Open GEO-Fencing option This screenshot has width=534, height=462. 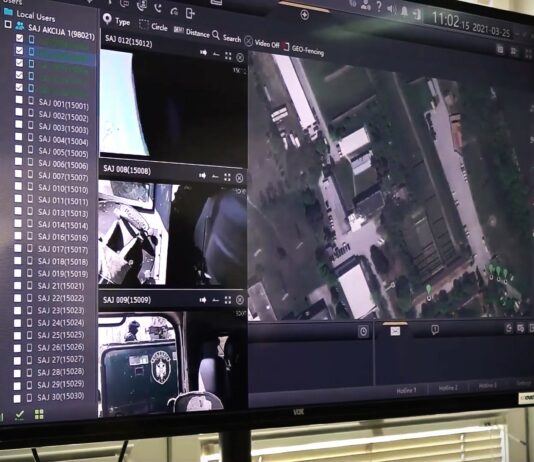click(x=303, y=50)
